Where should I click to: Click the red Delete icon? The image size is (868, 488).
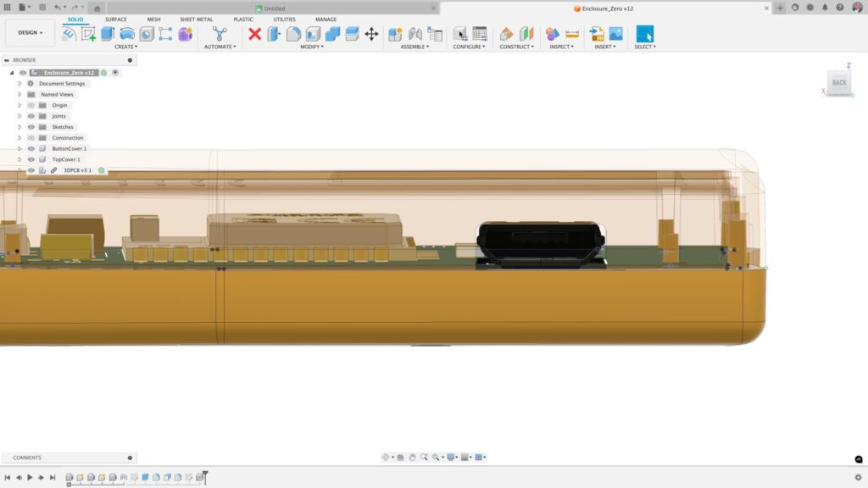(x=254, y=34)
